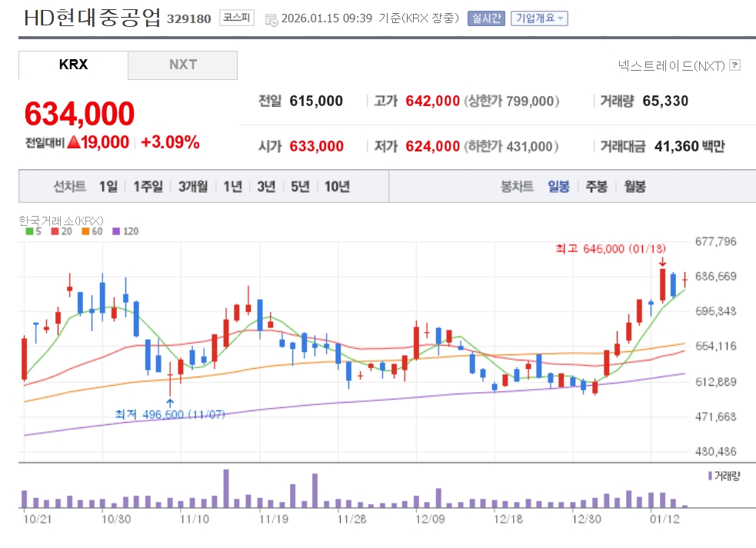Click the green 5-day moving average swatch
Image resolution: width=756 pixels, height=548 pixels.
(29, 231)
